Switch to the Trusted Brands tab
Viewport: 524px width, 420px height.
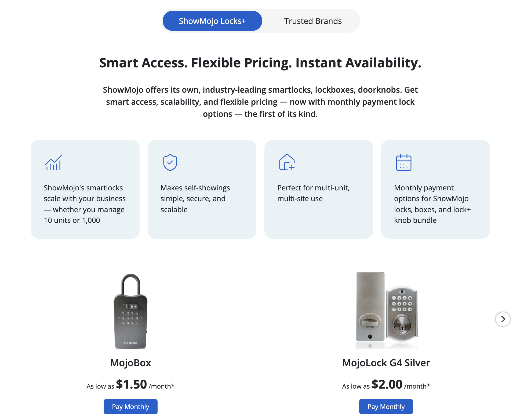313,21
